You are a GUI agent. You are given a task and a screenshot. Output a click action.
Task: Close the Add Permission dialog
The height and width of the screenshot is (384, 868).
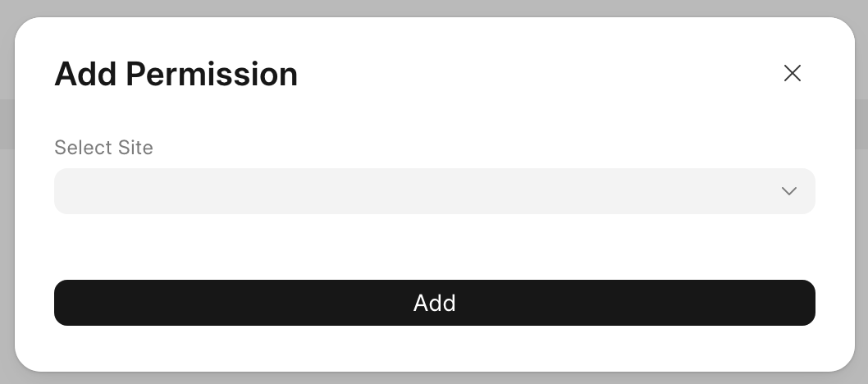tap(792, 73)
